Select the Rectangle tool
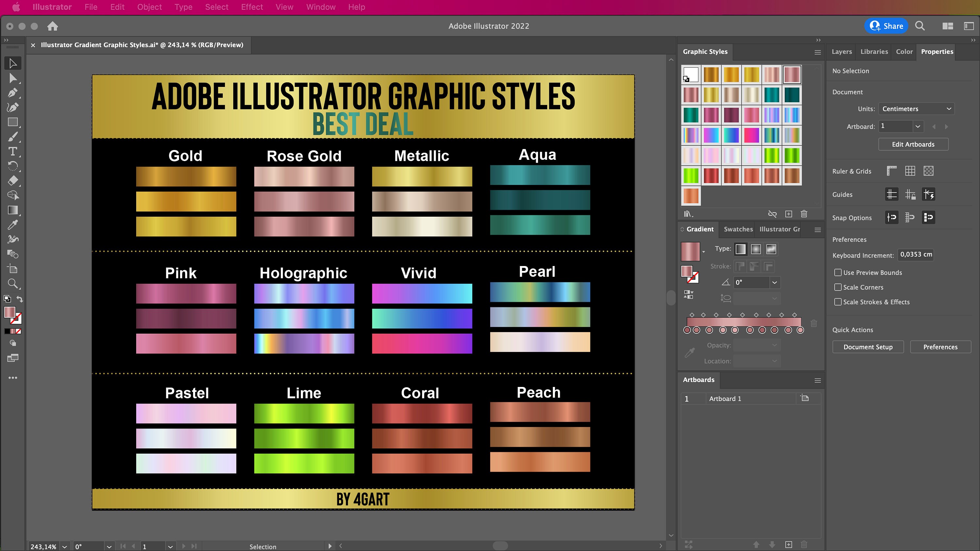This screenshot has width=980, height=551. [13, 122]
